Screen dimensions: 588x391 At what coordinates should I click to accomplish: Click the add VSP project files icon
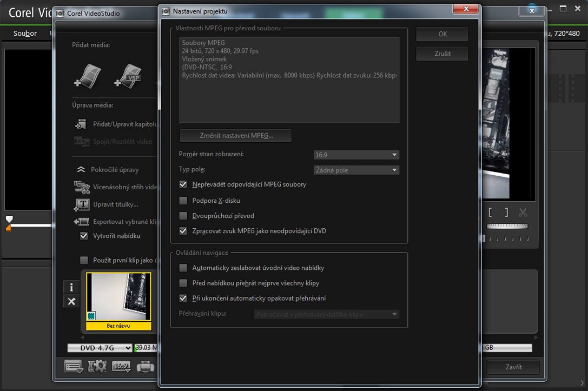128,76
